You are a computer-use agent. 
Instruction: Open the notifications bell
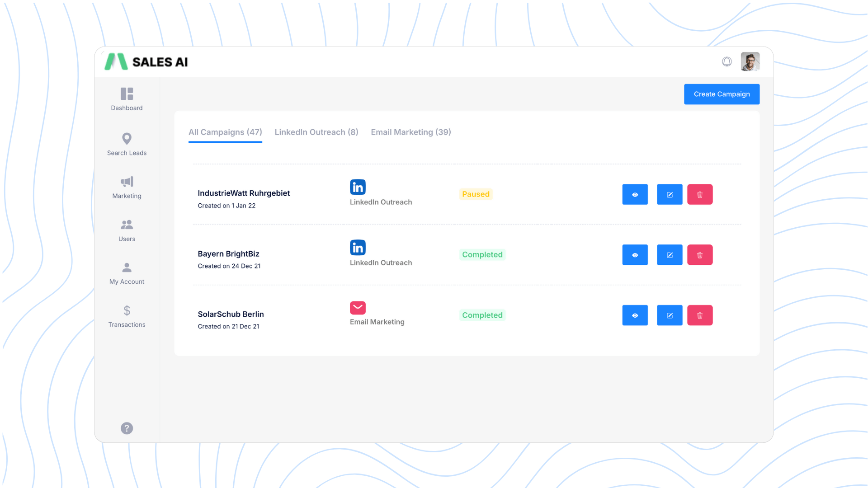tap(726, 62)
